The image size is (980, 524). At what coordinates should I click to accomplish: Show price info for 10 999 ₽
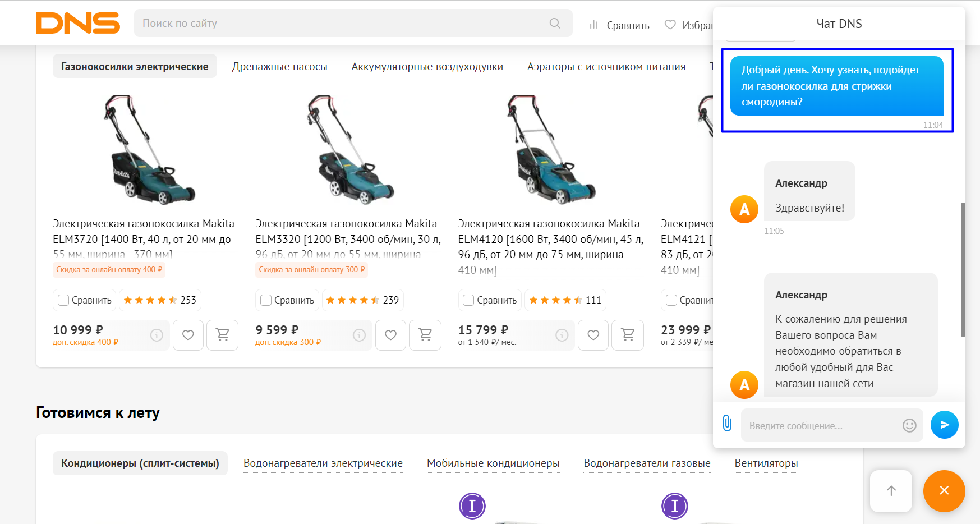click(157, 335)
